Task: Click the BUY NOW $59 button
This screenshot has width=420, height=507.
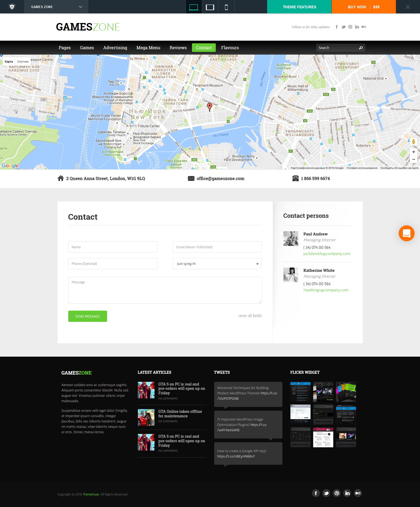Action: click(x=364, y=7)
